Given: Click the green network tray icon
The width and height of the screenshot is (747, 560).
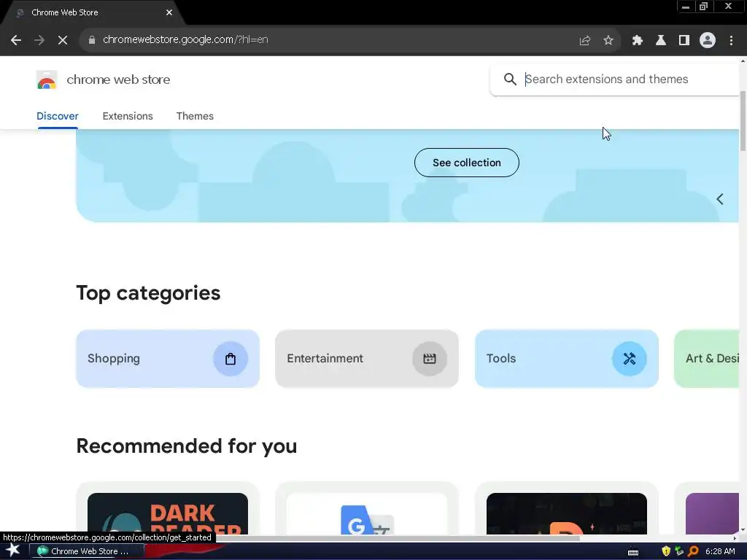Looking at the screenshot, I should 679,551.
